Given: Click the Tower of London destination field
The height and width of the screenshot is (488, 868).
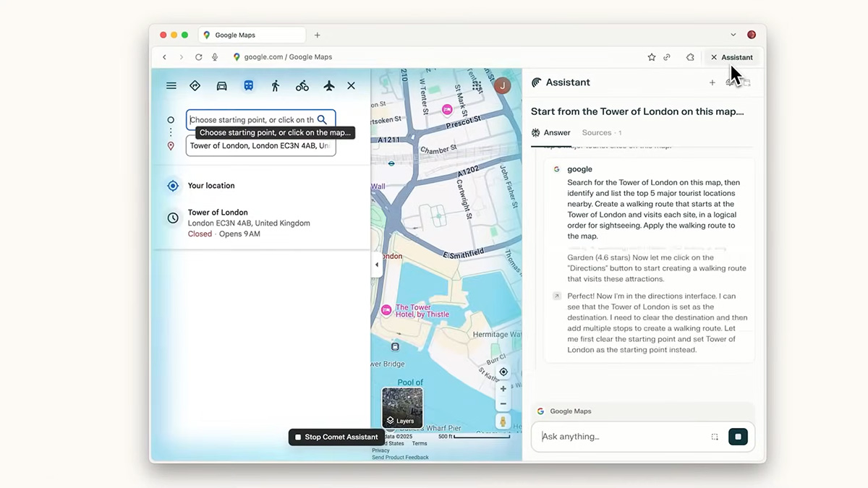Looking at the screenshot, I should point(260,146).
